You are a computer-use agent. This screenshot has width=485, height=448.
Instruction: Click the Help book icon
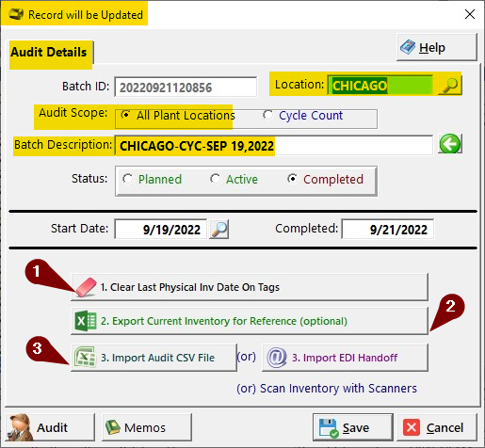(408, 47)
